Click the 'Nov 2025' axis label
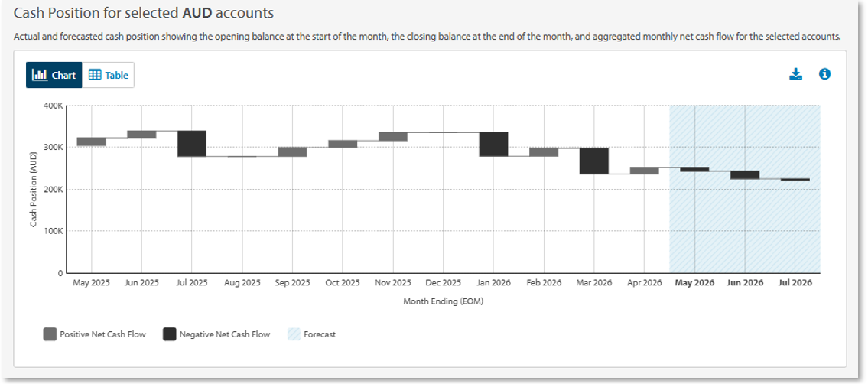This screenshot has height=384, width=868. pyautogui.click(x=393, y=283)
